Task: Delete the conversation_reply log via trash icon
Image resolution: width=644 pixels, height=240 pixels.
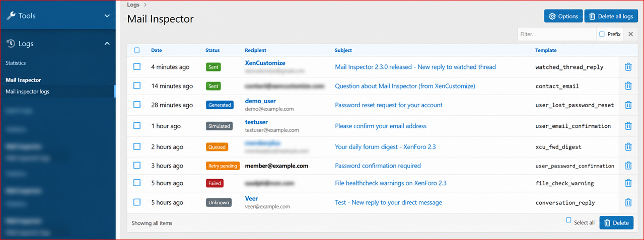Action: (x=628, y=202)
